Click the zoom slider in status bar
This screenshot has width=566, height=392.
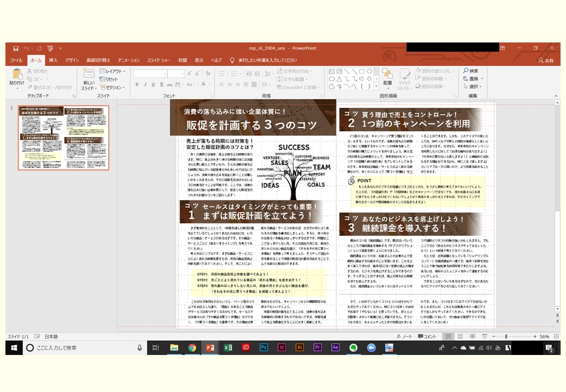tap(506, 336)
